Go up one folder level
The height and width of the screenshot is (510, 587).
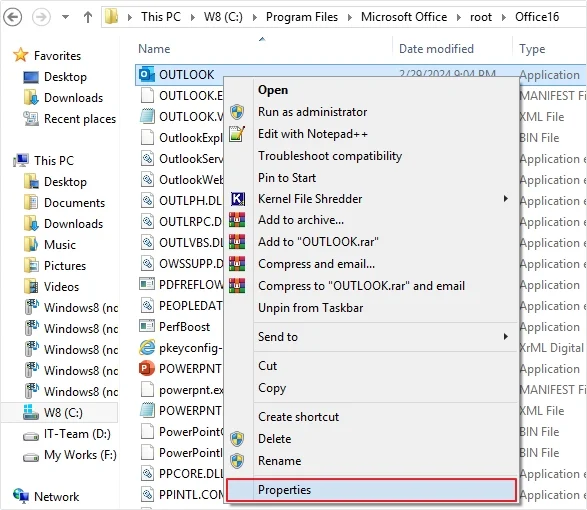[x=88, y=17]
